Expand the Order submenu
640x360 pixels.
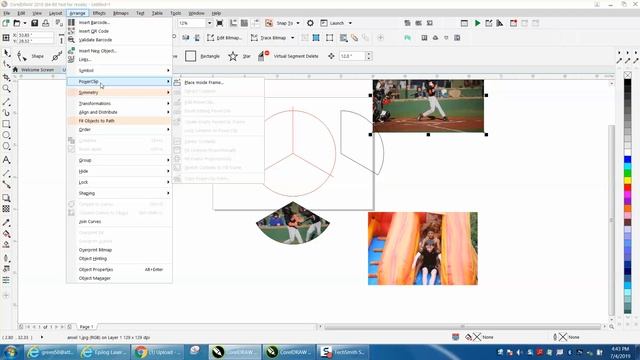119,129
